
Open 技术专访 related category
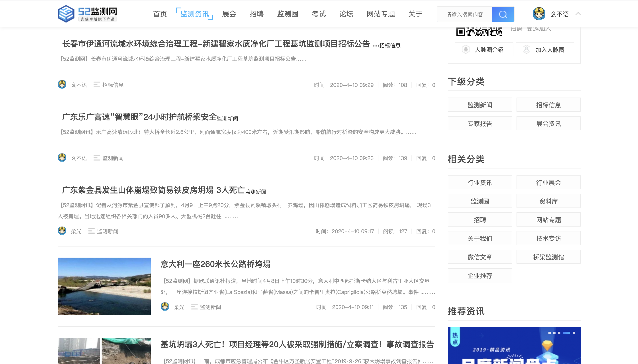tap(548, 238)
